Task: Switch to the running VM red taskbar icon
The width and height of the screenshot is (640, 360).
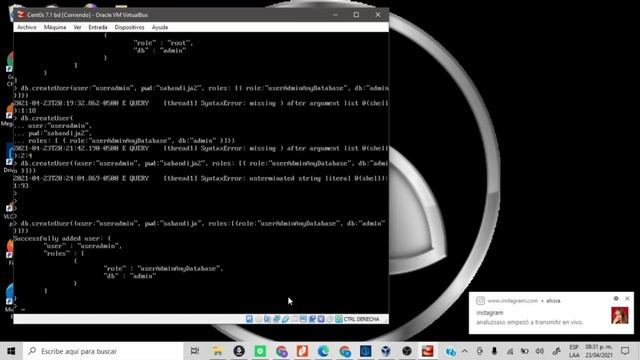Action: coord(428,351)
